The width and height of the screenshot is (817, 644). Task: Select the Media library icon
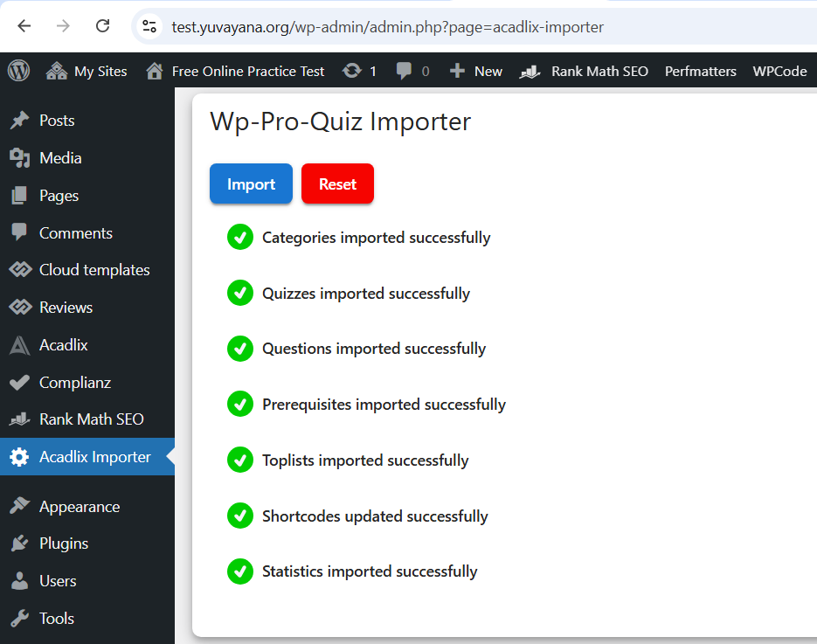pyautogui.click(x=22, y=157)
